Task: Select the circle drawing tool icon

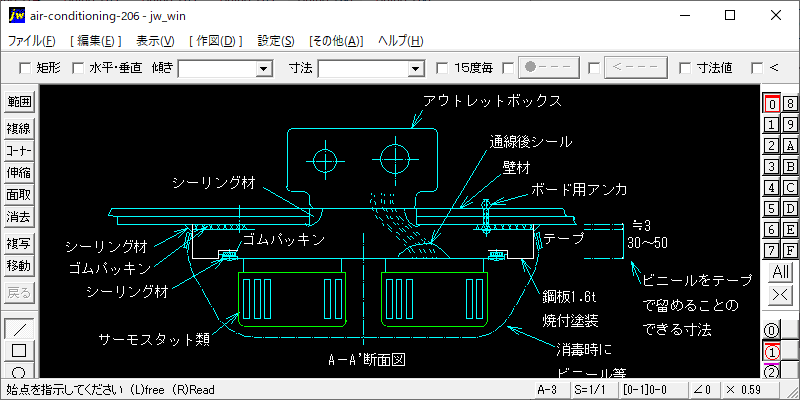Action: point(19,370)
